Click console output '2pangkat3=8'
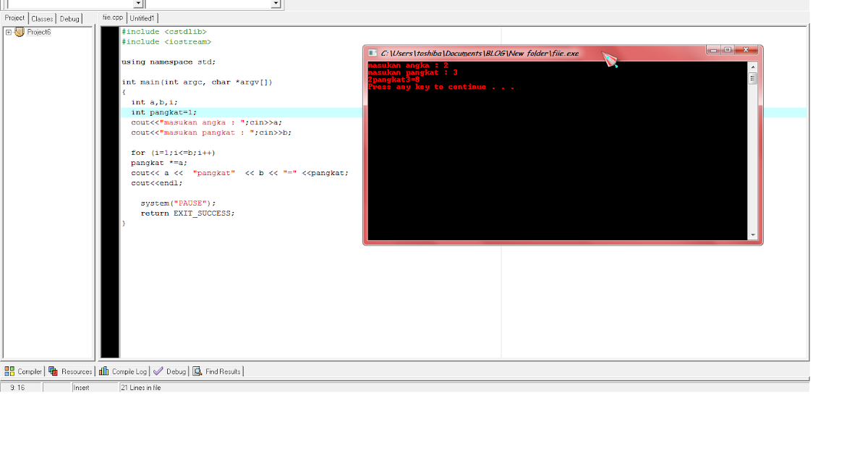This screenshot has height=456, width=868. 393,80
